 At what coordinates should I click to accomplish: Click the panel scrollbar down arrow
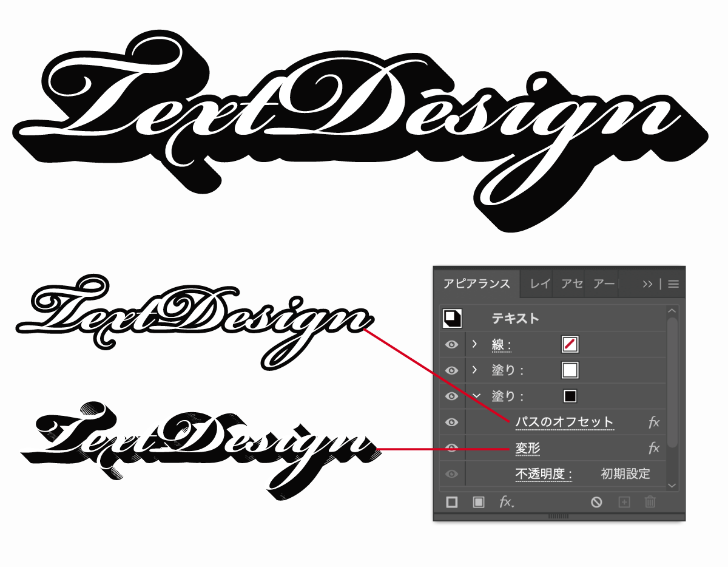[672, 484]
